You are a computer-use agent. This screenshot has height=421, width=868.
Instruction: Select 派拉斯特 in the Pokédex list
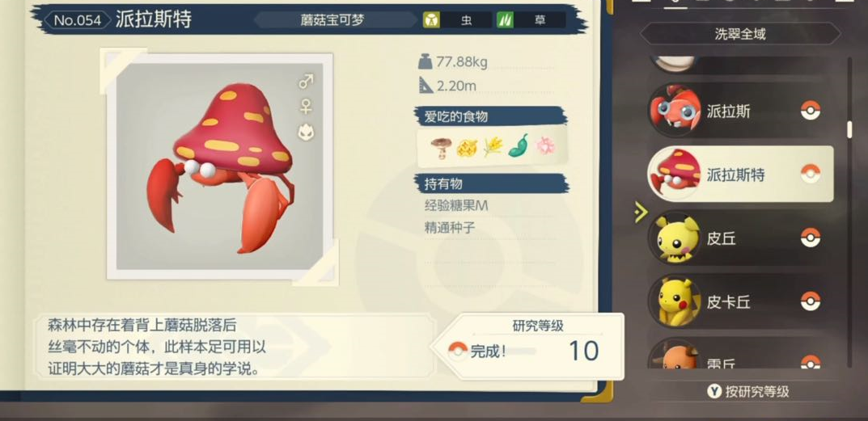(741, 175)
